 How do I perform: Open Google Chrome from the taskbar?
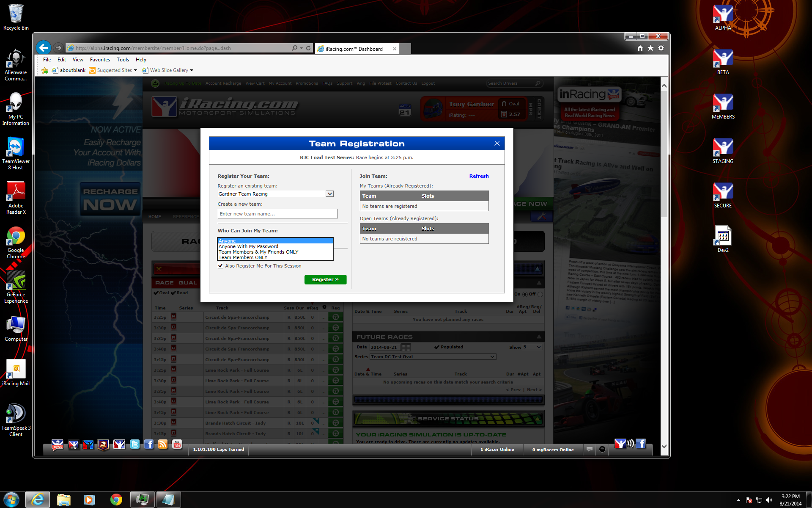116,500
